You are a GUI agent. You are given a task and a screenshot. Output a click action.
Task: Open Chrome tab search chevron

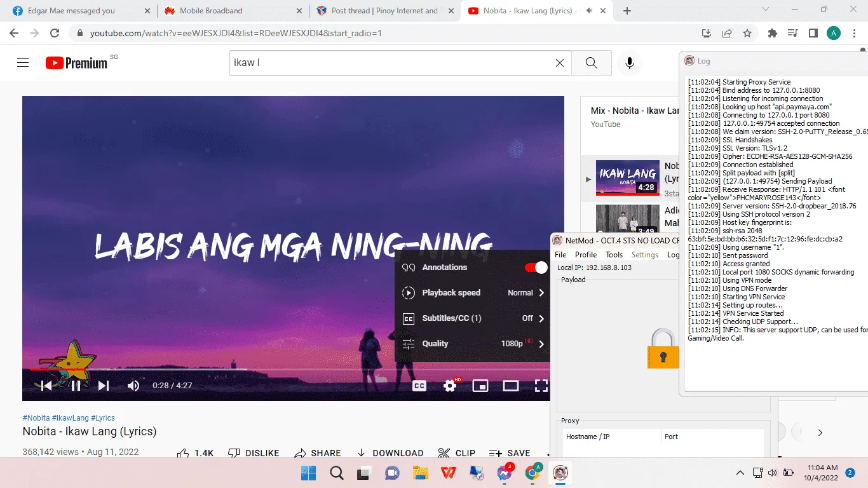coord(766,10)
